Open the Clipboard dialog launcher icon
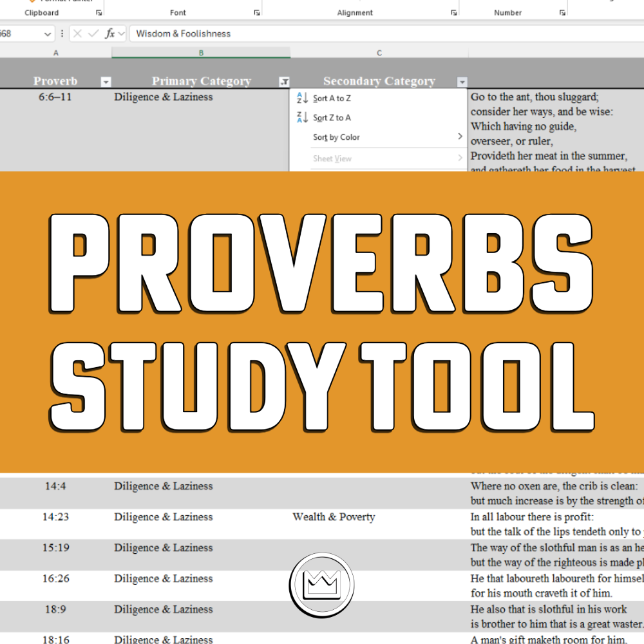 pyautogui.click(x=100, y=13)
